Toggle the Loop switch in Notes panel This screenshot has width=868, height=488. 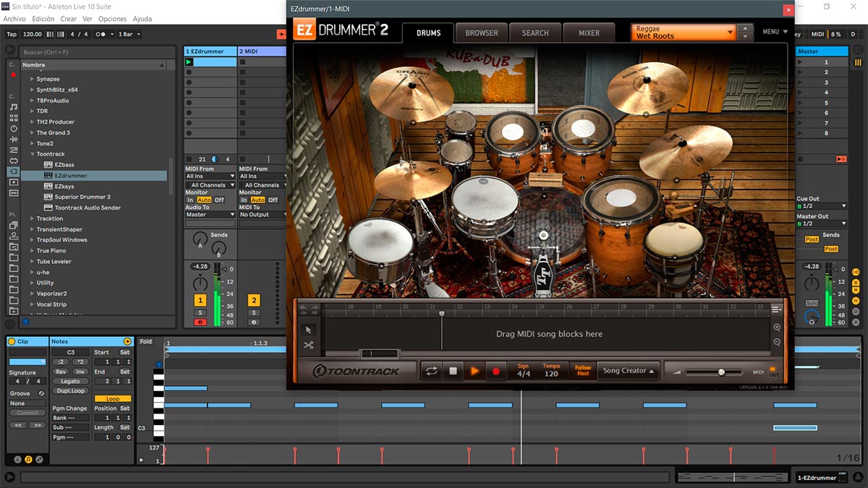pos(113,399)
